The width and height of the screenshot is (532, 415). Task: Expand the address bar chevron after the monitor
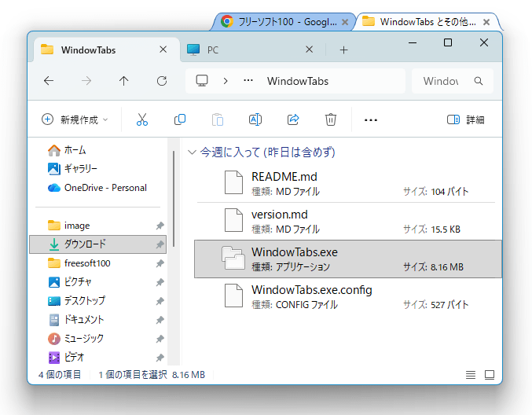[226, 81]
